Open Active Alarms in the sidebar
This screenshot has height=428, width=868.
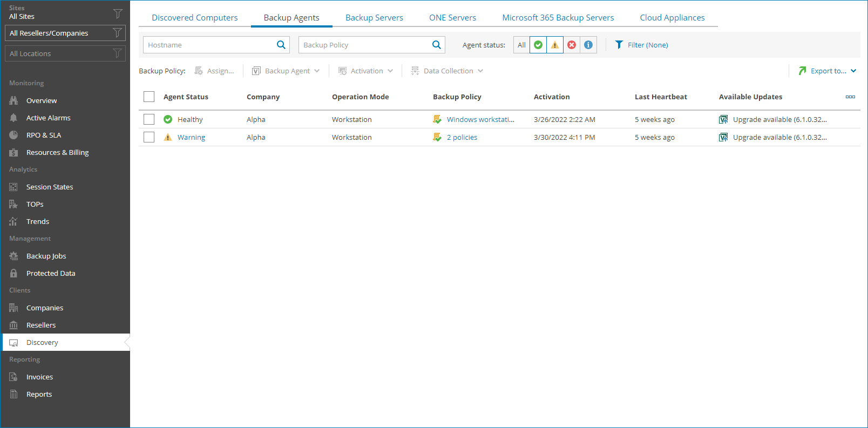(x=48, y=118)
